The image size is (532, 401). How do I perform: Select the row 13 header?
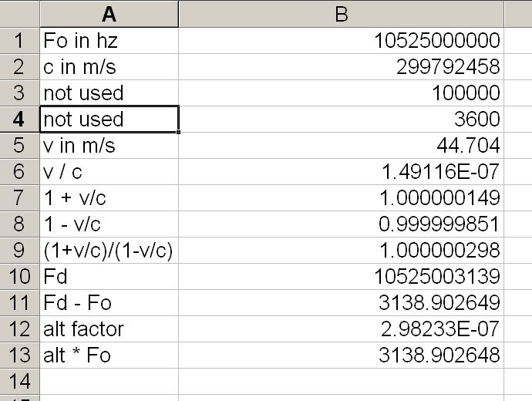pos(19,356)
